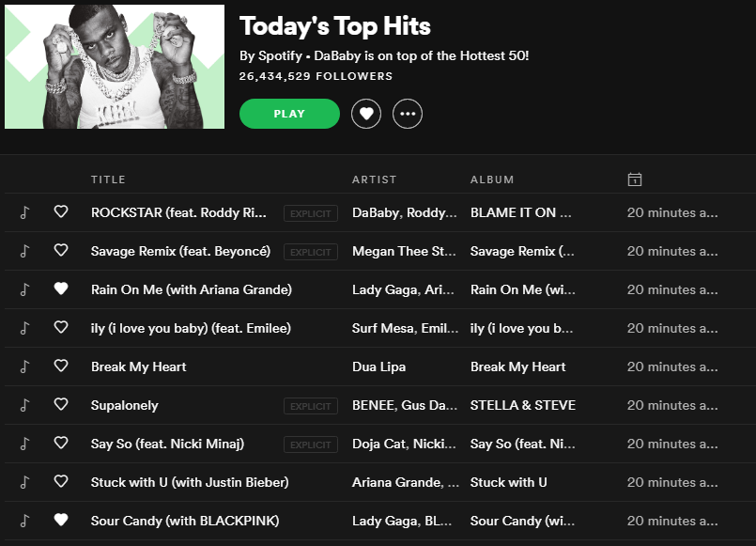Play Break My Heart using its note icon

pyautogui.click(x=24, y=367)
